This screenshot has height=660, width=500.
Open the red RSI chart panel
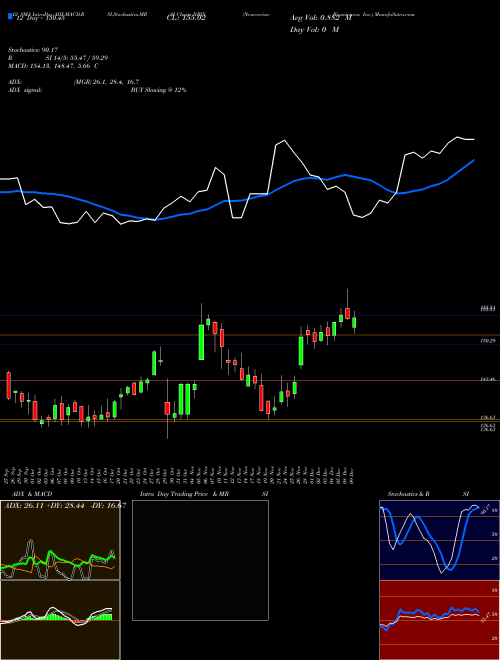439,620
